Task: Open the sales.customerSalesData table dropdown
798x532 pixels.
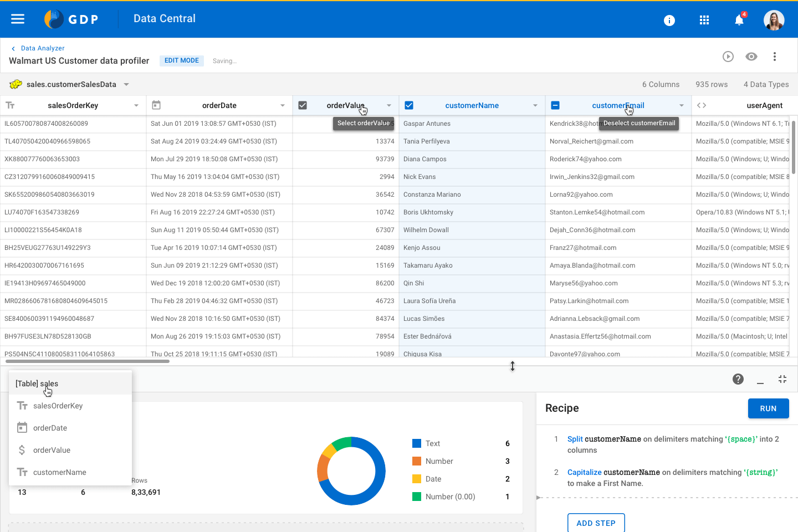Action: click(126, 84)
